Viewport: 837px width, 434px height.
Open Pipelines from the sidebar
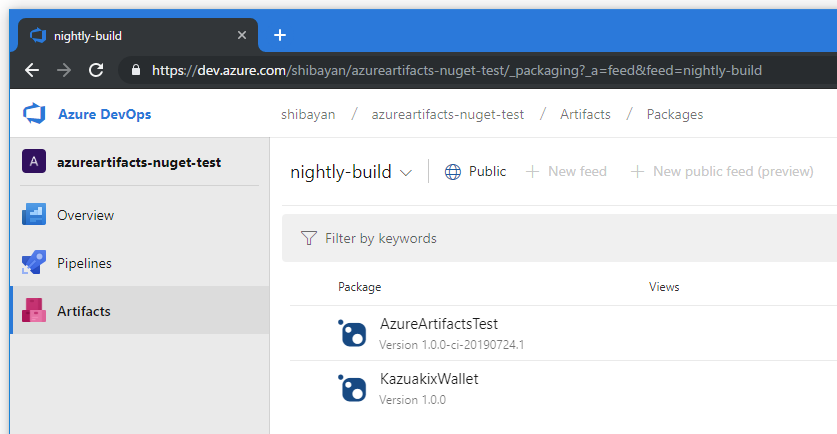(84, 263)
